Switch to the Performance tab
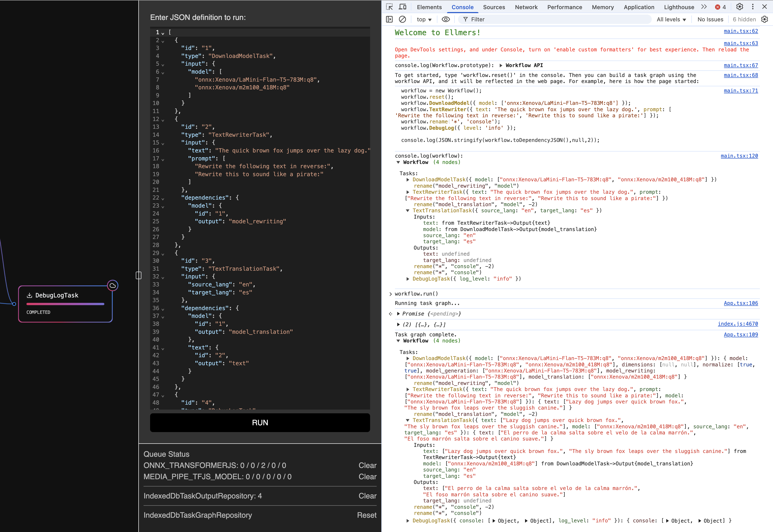This screenshot has width=773, height=532. pyautogui.click(x=565, y=7)
